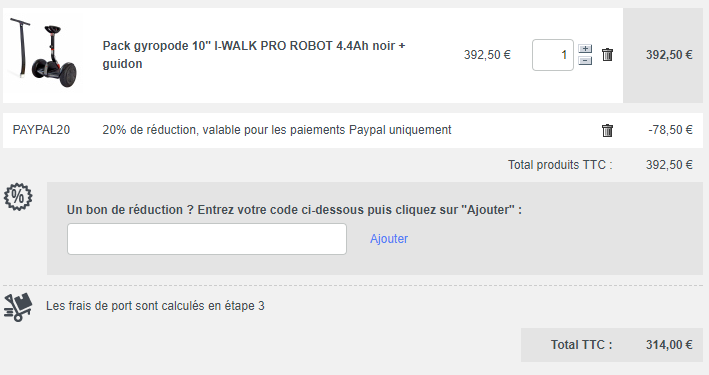Click the Total produits TTC label

(560, 165)
